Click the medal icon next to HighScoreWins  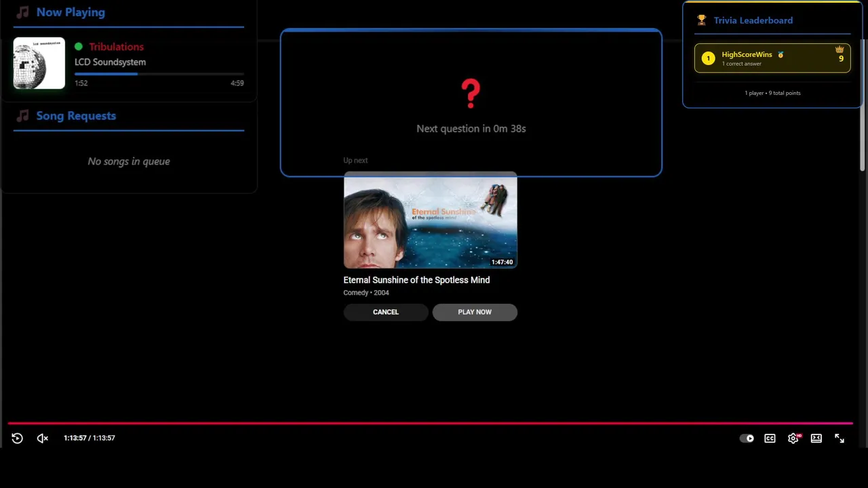(x=781, y=54)
